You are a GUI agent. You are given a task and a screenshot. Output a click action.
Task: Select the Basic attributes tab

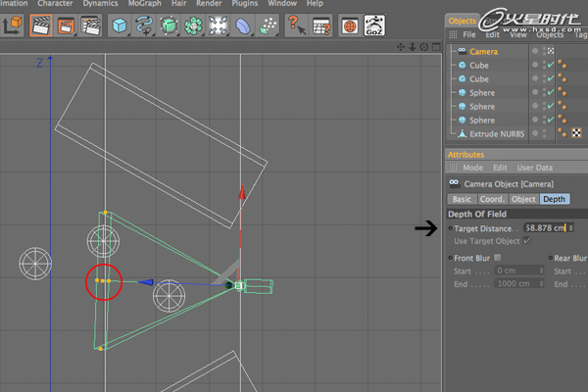[462, 199]
